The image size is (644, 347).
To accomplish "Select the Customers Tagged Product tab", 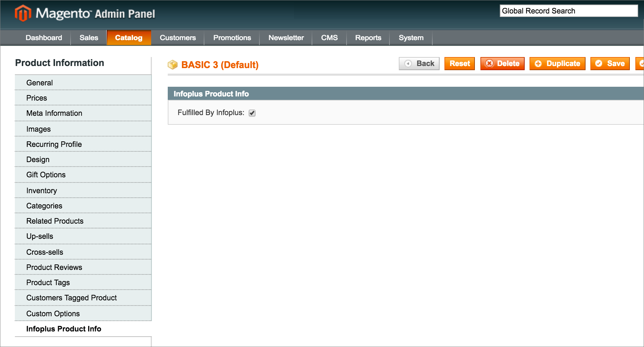I will (x=83, y=298).
